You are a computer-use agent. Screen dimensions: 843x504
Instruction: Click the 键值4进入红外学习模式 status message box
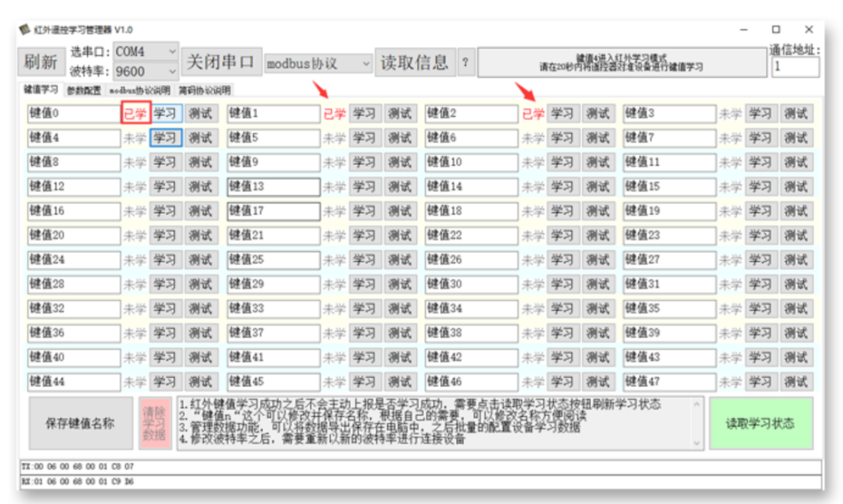(621, 62)
